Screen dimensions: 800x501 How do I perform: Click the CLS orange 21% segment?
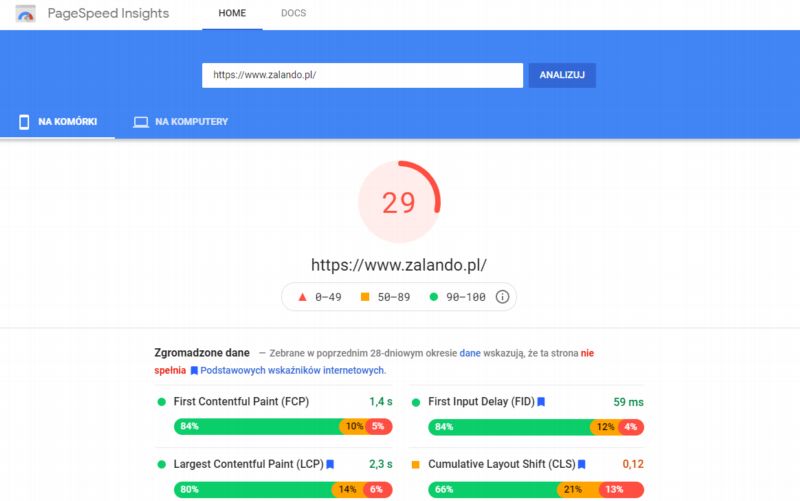(573, 489)
